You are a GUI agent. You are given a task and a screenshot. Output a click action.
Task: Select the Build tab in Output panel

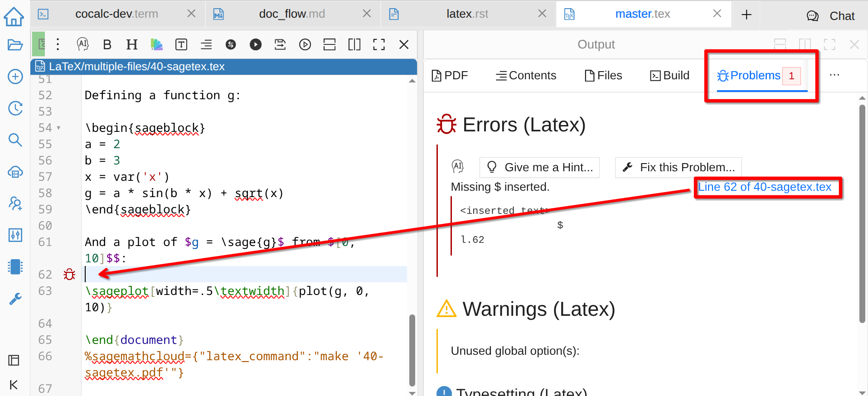(x=669, y=75)
